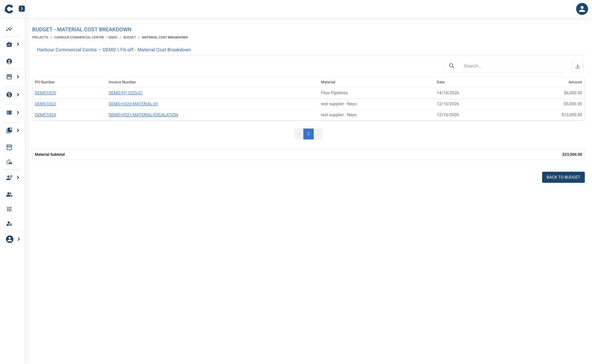Expand the list menu chevron in sidebar
The image size is (592, 364).
click(18, 113)
